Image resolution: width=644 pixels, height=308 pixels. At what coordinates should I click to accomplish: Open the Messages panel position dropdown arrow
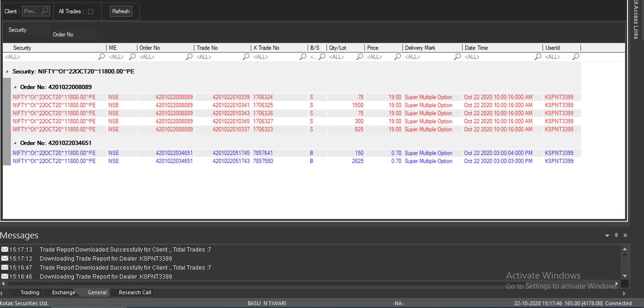[608, 235]
